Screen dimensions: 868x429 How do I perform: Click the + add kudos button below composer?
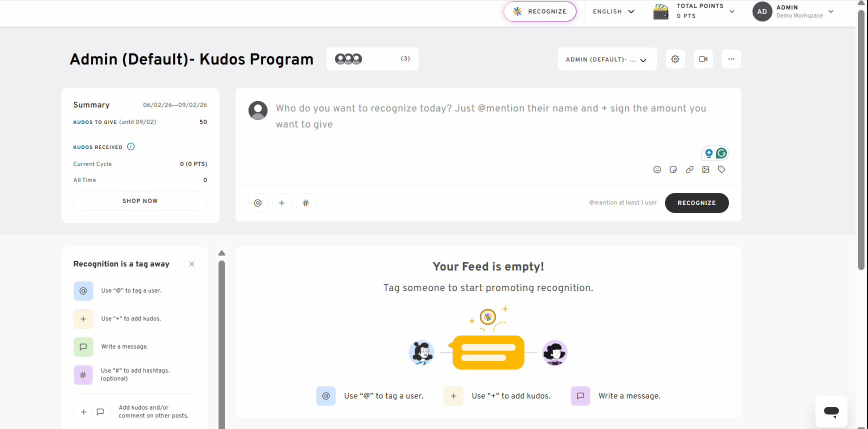(282, 203)
